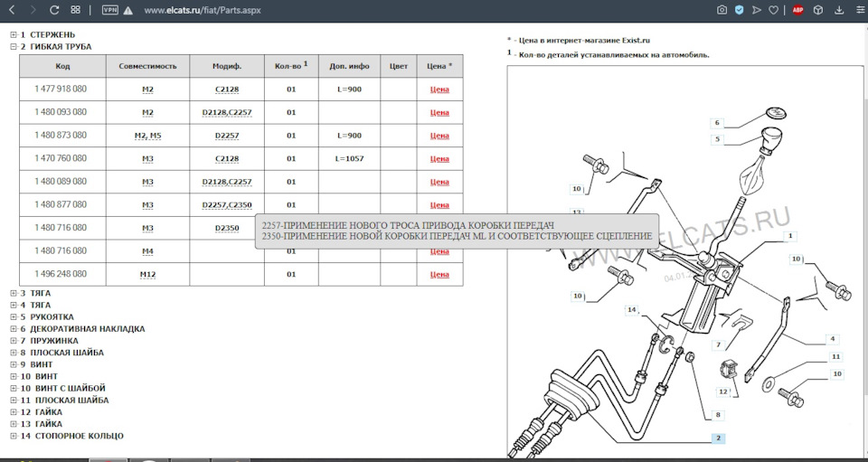The image size is (868, 462).
Task: Expand tree item 6 ДЕКОРАТИВНАЯ НАКЛАДКА
Action: click(14, 329)
